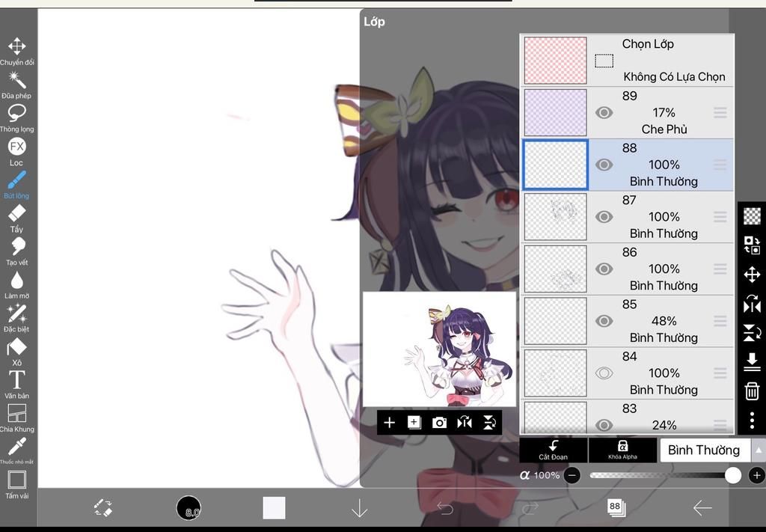Screen dimensions: 766x532
Task: Click the alpha opacity slider handle
Action: tap(732, 475)
